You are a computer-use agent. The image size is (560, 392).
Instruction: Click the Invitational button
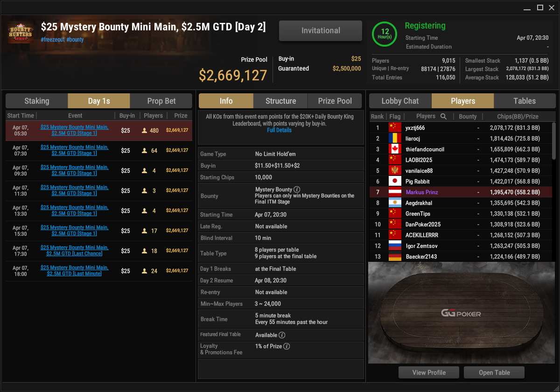pos(321,31)
